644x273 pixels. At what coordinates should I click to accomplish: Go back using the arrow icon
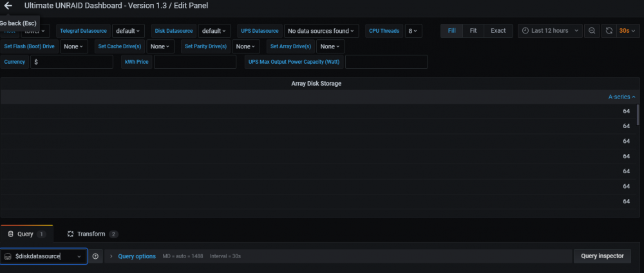(8, 6)
